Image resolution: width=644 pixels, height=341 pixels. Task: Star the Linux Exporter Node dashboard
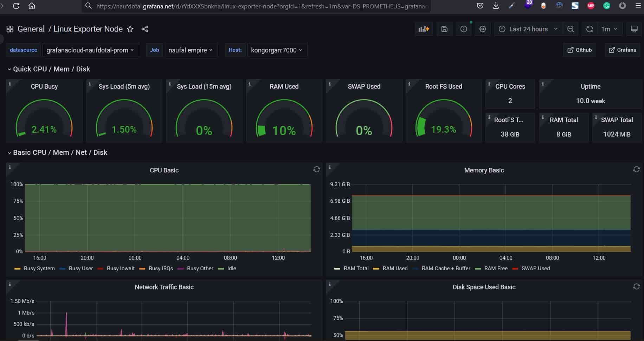pos(130,29)
